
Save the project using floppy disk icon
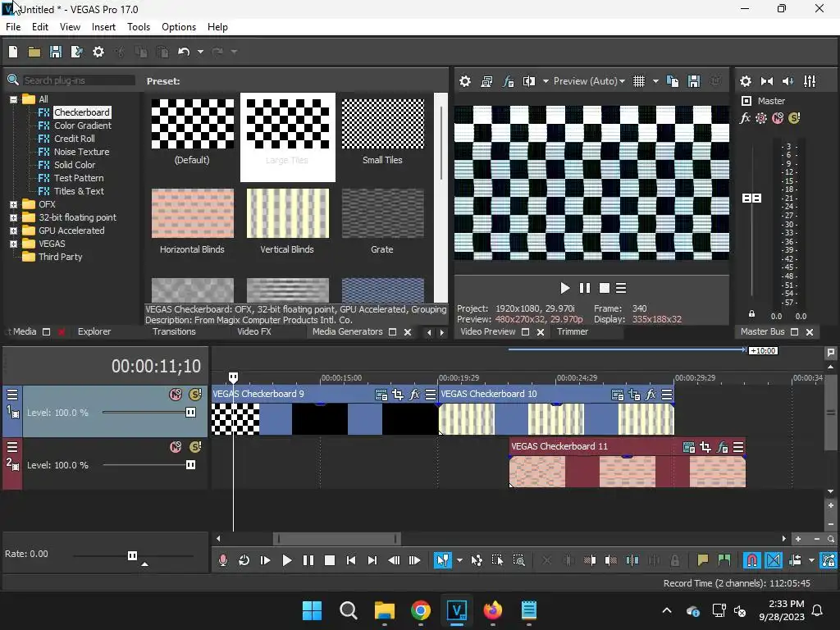(56, 52)
